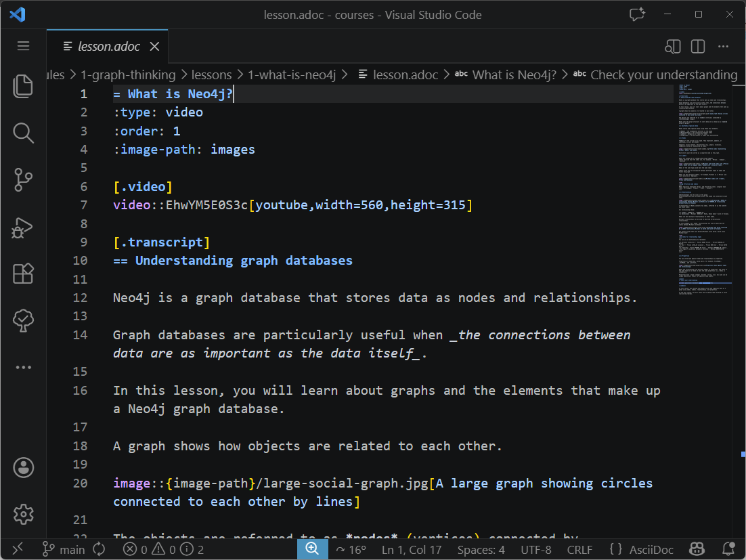The height and width of the screenshot is (560, 746).
Task: Click line number 10 in gutter
Action: click(x=80, y=261)
